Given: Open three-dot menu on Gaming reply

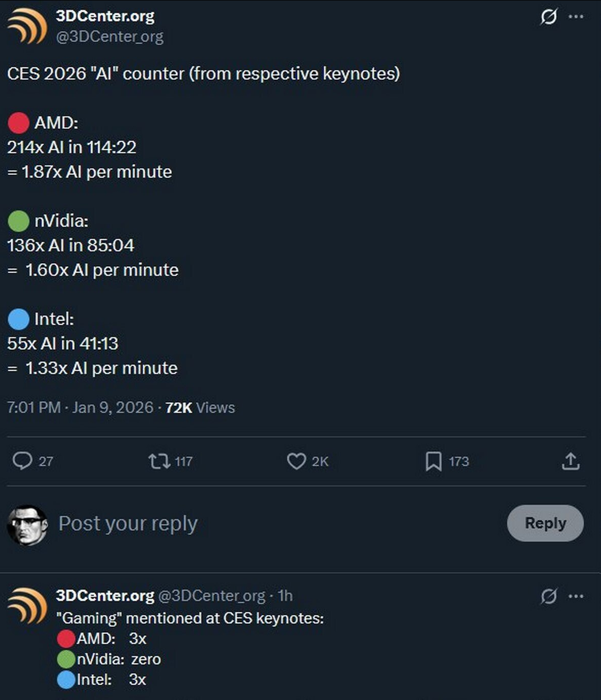Looking at the screenshot, I should (x=576, y=596).
